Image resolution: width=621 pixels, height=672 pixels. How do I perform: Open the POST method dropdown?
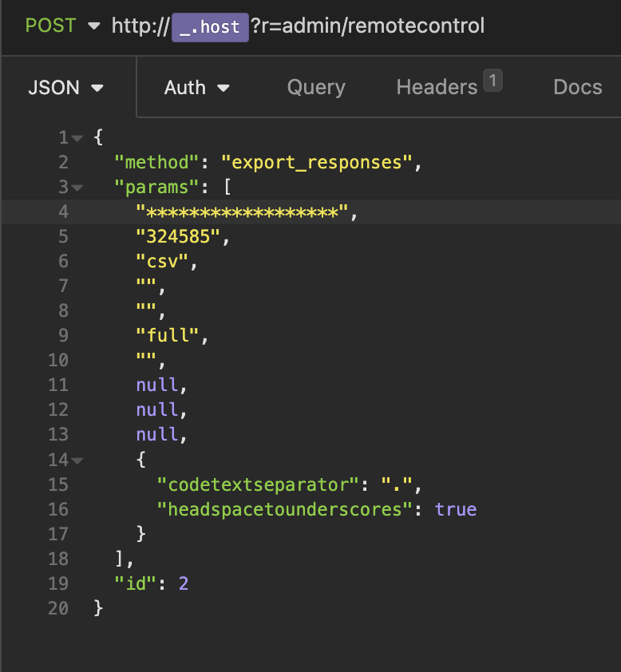click(x=62, y=26)
